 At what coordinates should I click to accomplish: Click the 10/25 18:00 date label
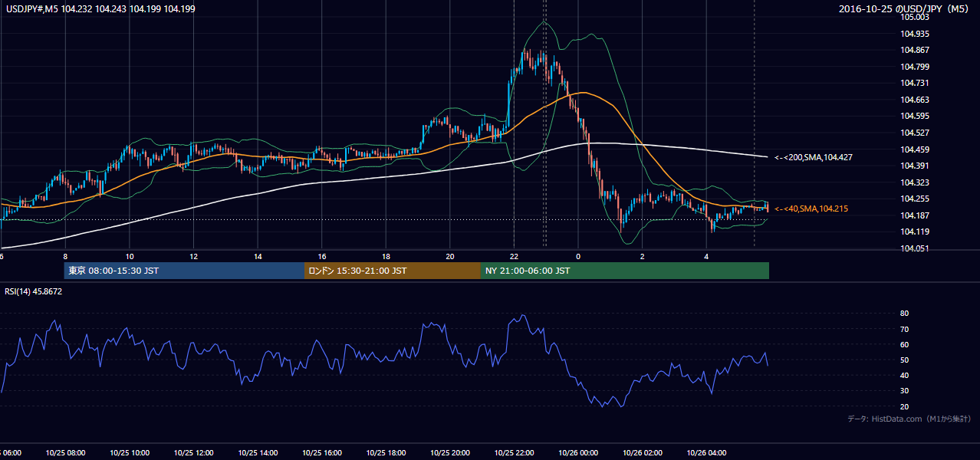coord(386,453)
